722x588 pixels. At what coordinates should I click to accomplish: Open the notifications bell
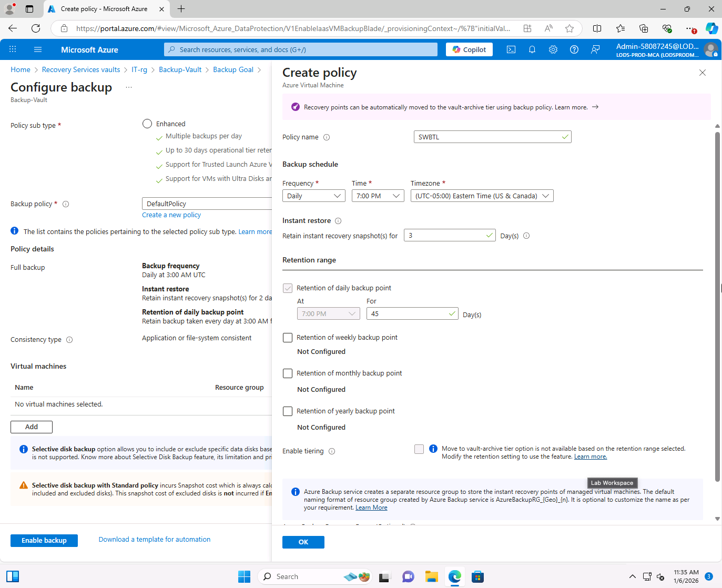tap(532, 49)
